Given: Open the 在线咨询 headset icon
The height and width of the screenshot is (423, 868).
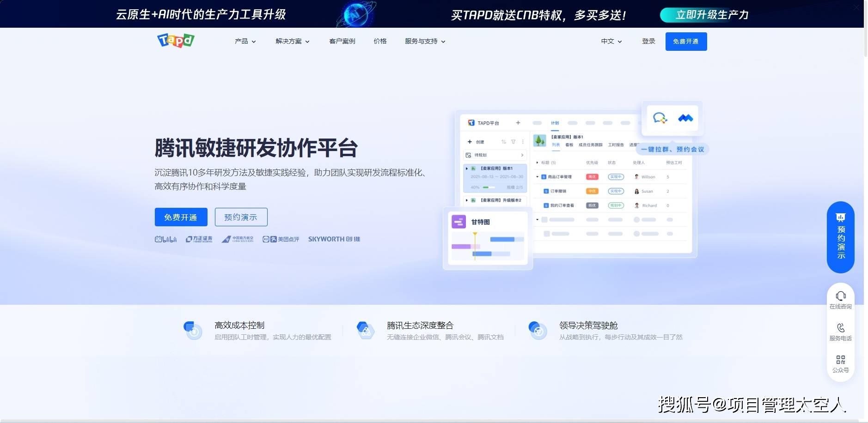Looking at the screenshot, I should click(840, 296).
